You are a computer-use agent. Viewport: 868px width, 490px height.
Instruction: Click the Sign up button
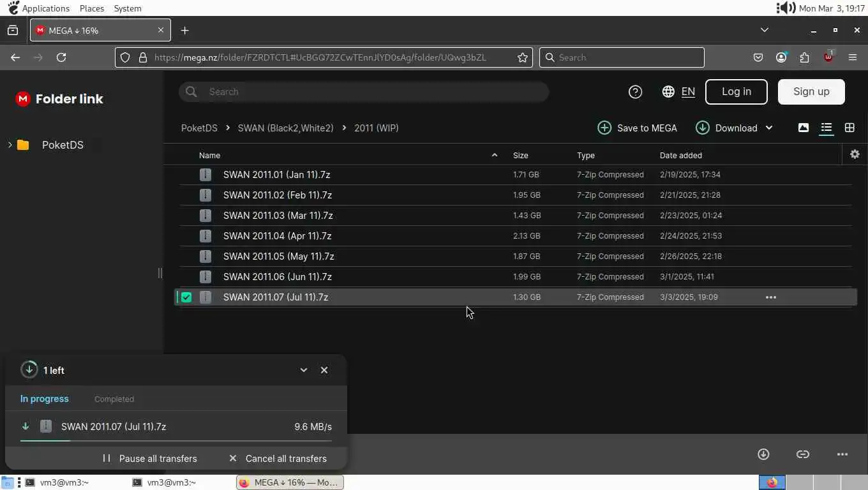pyautogui.click(x=811, y=92)
